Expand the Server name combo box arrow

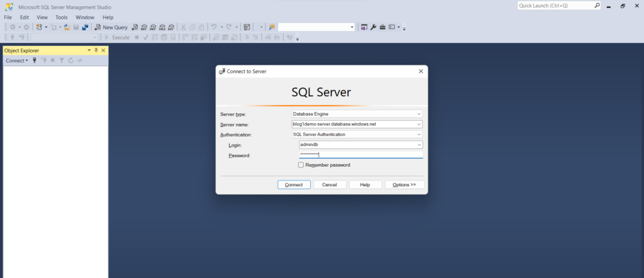(x=419, y=124)
